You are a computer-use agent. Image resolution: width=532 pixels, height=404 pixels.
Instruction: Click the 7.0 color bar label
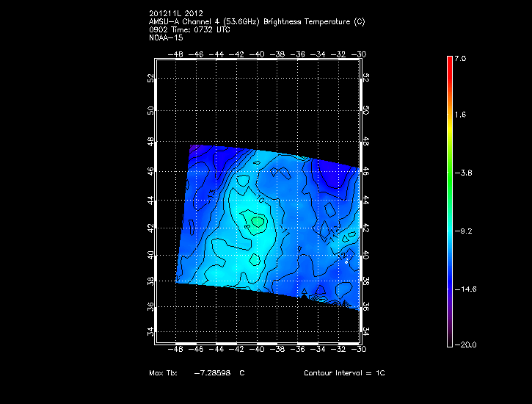click(459, 58)
